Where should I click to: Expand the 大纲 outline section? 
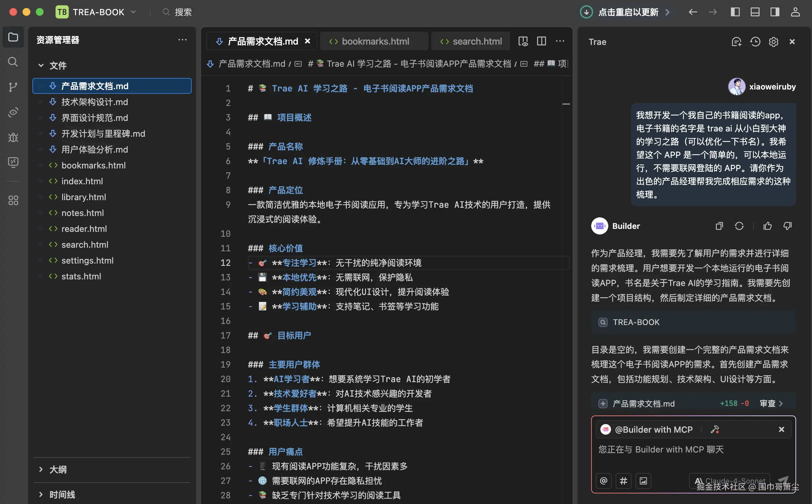[59, 469]
